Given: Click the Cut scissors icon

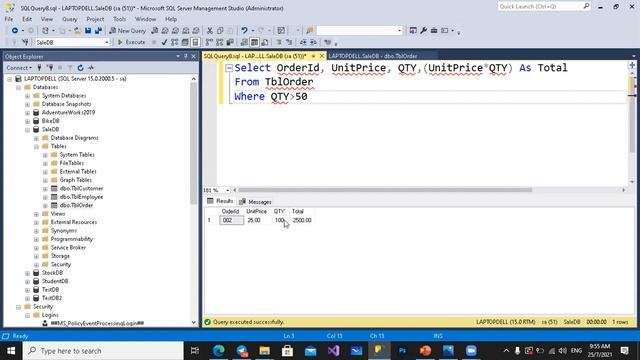Looking at the screenshot, I should tap(210, 31).
